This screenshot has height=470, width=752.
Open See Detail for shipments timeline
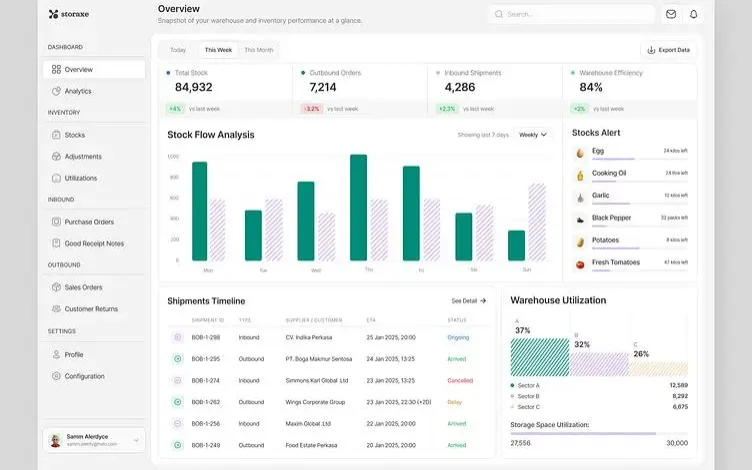click(469, 301)
